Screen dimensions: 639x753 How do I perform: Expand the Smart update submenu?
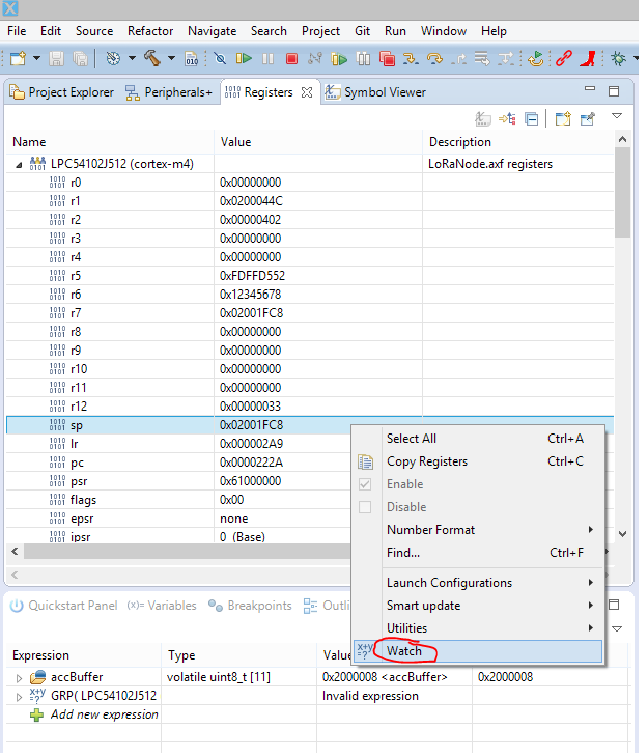point(478,606)
